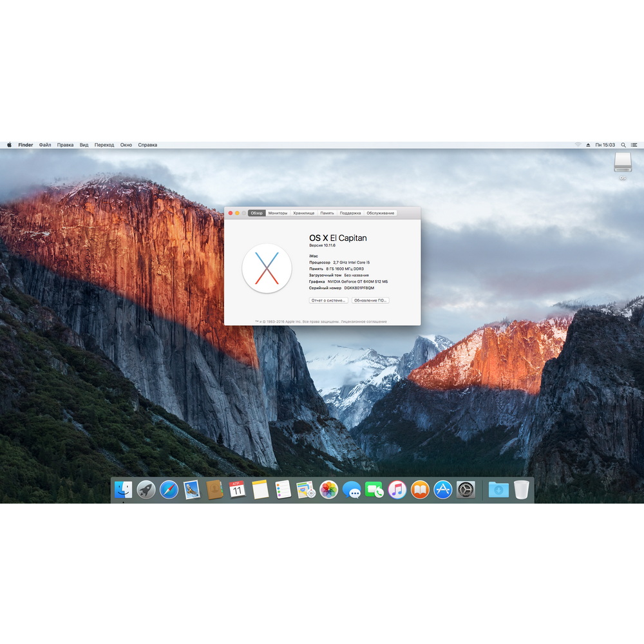Open the Правка menu
Viewport: 644px width, 644px height.
[65, 145]
